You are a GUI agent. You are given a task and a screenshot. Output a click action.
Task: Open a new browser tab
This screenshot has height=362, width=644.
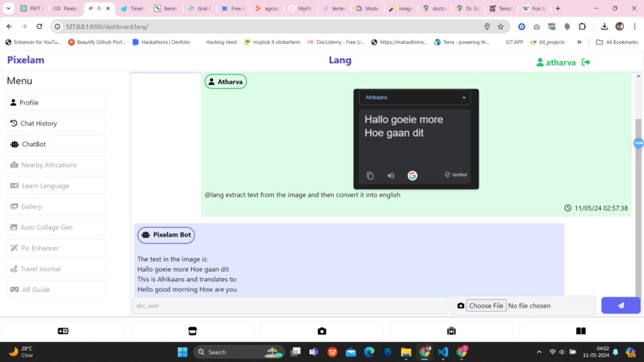pyautogui.click(x=558, y=8)
